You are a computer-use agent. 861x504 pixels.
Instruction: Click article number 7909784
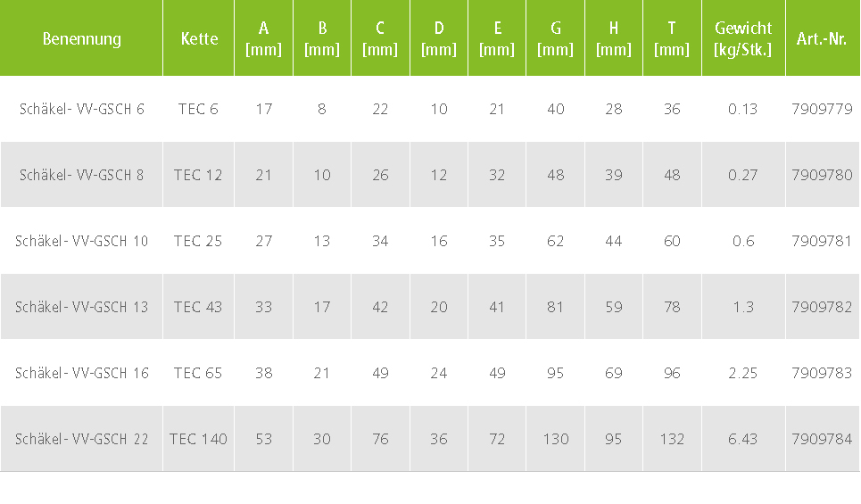822,439
